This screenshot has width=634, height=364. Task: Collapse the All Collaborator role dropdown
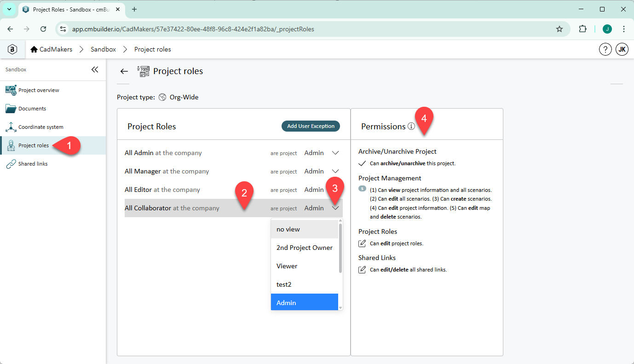click(335, 208)
